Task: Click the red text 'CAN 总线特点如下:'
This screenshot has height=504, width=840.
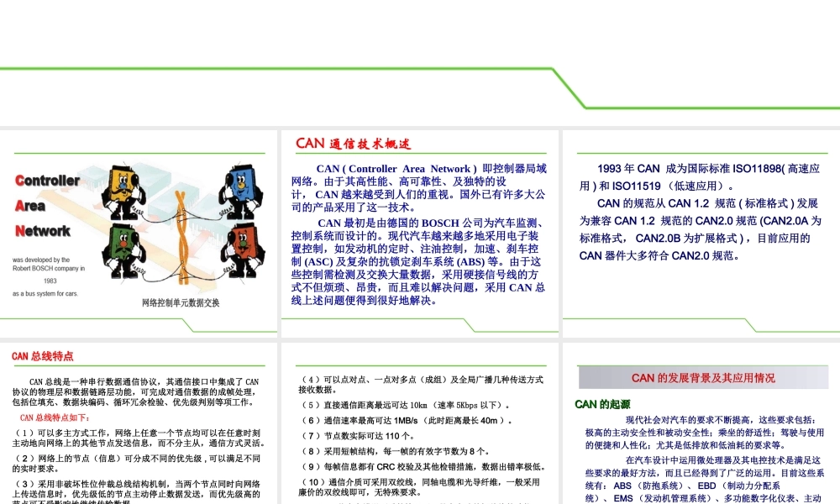Action: pyautogui.click(x=55, y=417)
